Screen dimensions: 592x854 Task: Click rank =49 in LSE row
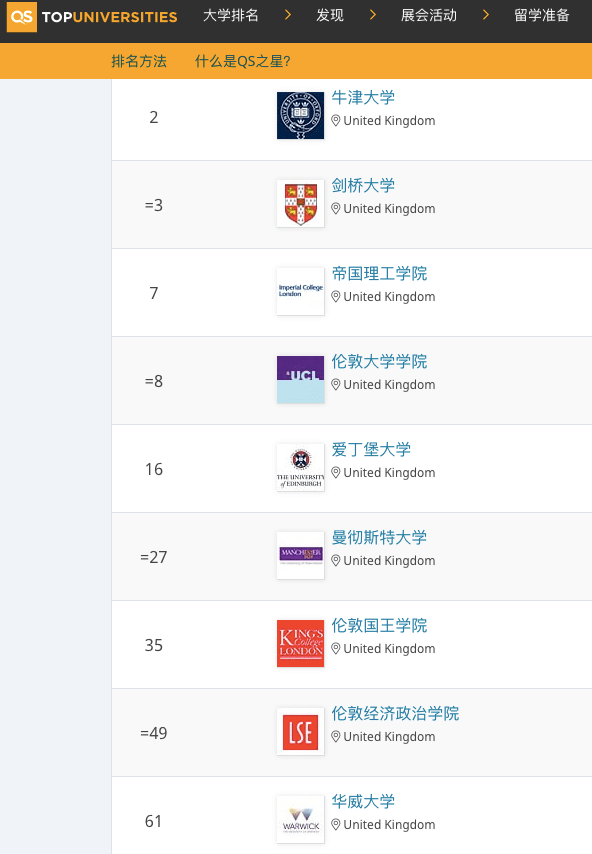(x=154, y=733)
